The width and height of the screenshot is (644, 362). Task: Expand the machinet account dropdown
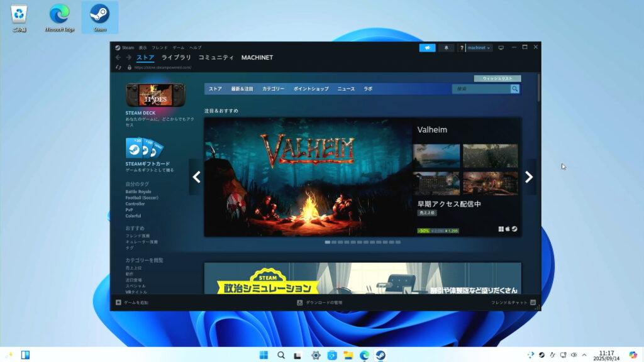[479, 48]
